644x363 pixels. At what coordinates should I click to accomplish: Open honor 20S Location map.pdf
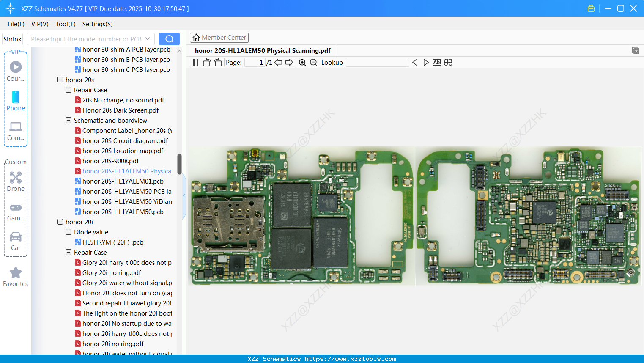click(x=123, y=151)
